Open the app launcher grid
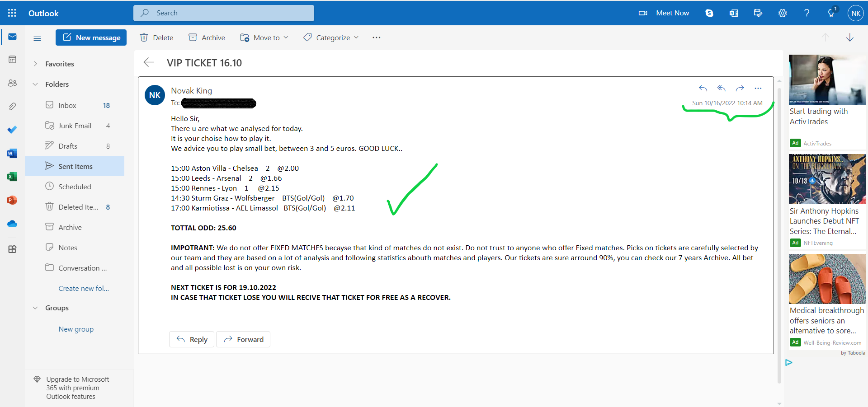This screenshot has height=407, width=868. (12, 13)
